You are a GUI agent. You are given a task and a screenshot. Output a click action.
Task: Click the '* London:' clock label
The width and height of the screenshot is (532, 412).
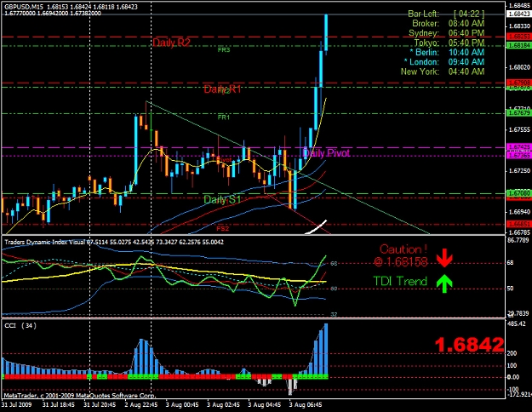pos(421,62)
